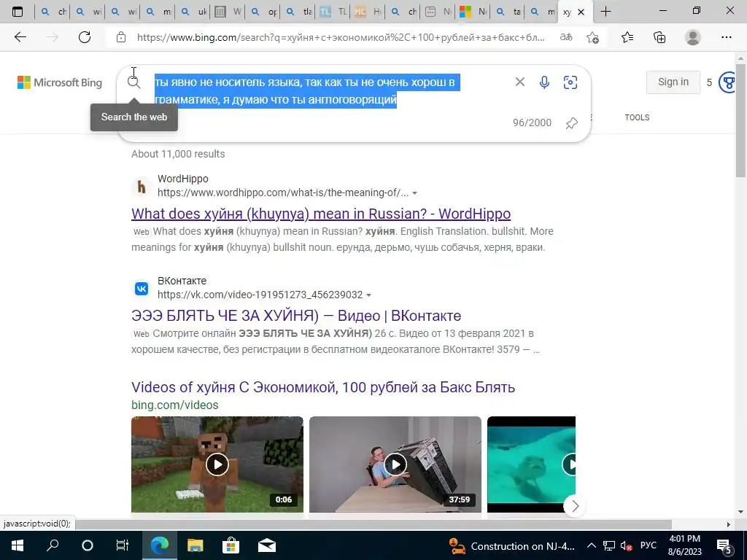This screenshot has width=747, height=560.
Task: Open Microsoft Store from taskbar
Action: tap(231, 545)
